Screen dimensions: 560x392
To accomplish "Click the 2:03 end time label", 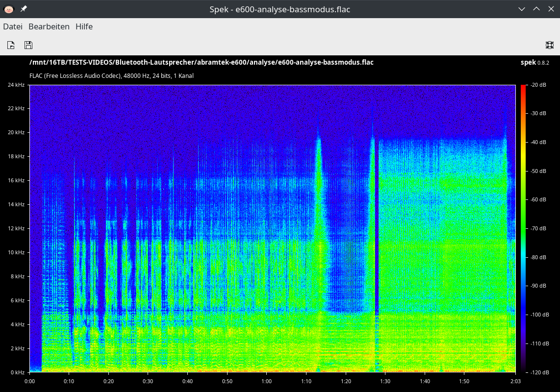I will [x=515, y=381].
